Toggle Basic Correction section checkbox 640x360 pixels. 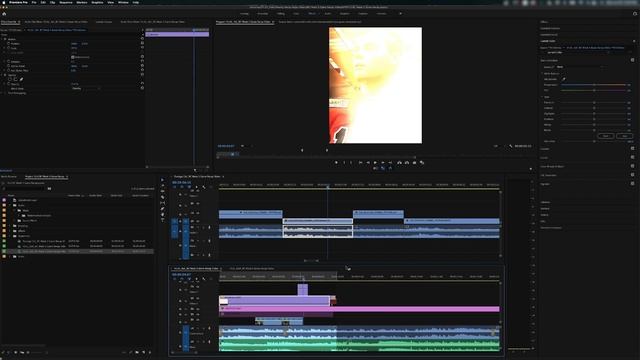(x=632, y=60)
